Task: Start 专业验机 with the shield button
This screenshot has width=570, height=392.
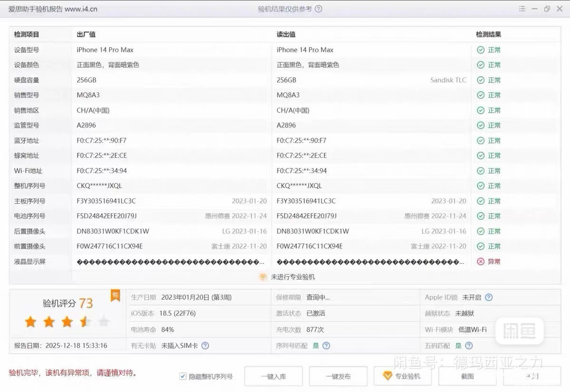Action: (402, 376)
